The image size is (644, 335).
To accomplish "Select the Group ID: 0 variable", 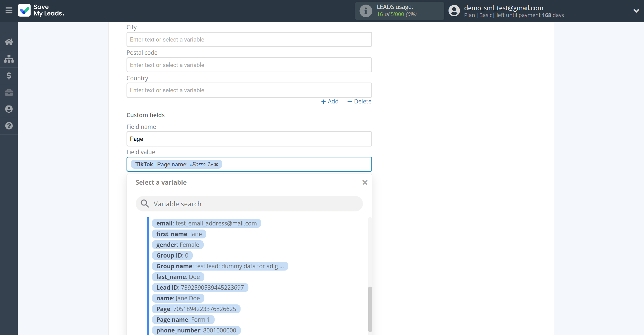I will click(x=172, y=256).
